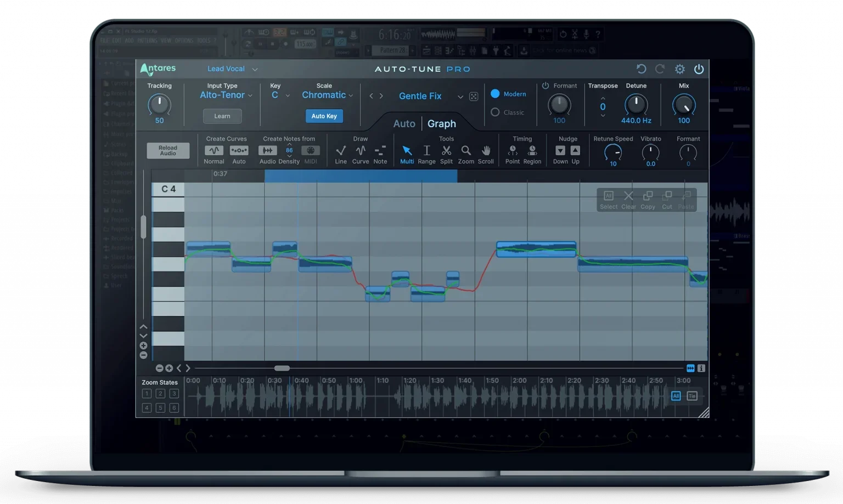The image size is (843, 504).
Task: Nudge the selection Up
Action: [x=575, y=150]
